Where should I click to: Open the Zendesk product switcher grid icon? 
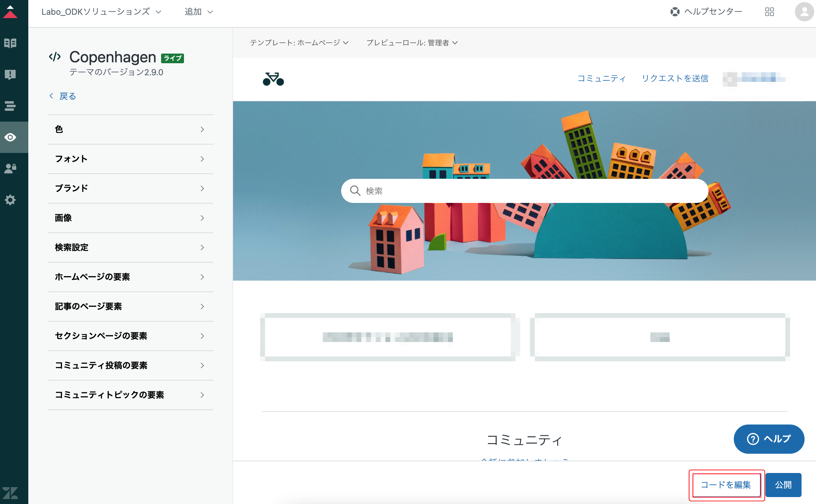pyautogui.click(x=770, y=12)
